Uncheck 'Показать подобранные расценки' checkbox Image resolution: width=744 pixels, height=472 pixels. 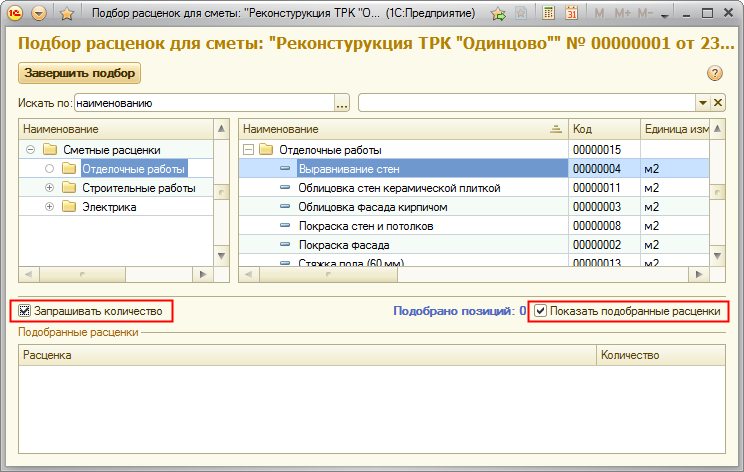click(540, 311)
